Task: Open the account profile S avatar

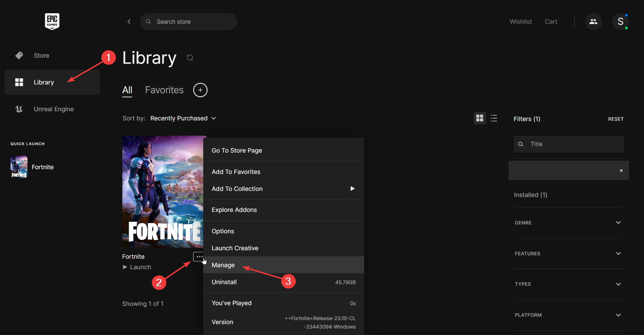Action: [x=621, y=22]
